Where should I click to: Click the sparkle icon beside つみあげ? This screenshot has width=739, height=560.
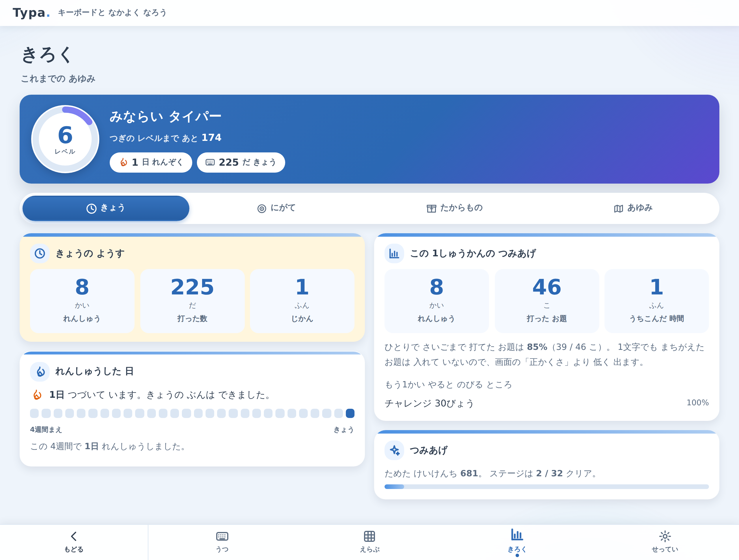click(394, 450)
